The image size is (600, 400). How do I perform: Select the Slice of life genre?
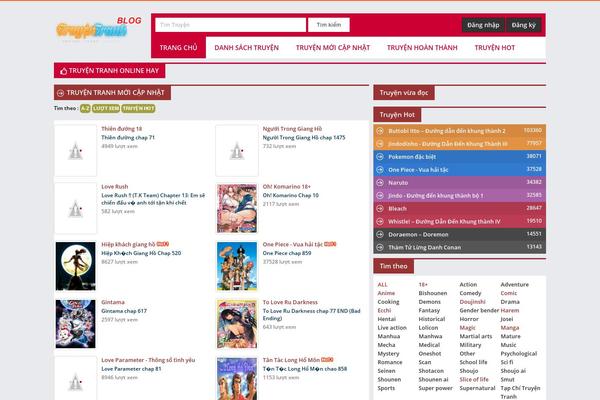pos(474,379)
